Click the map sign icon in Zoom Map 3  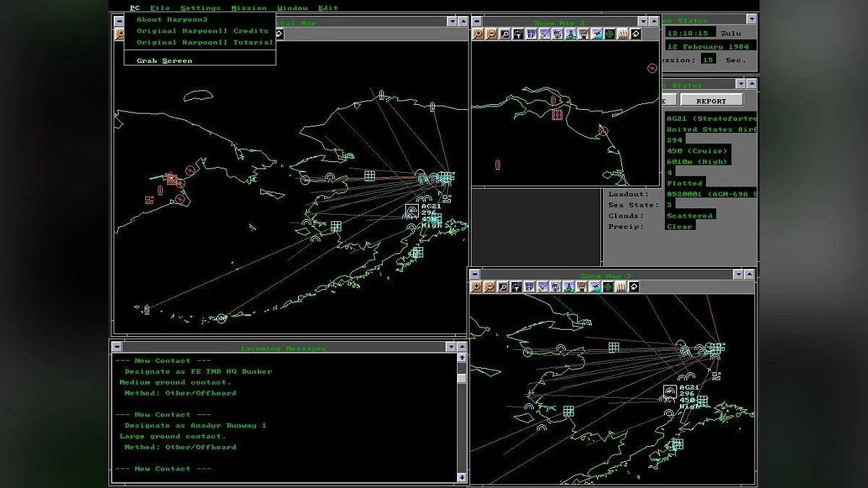tap(556, 287)
